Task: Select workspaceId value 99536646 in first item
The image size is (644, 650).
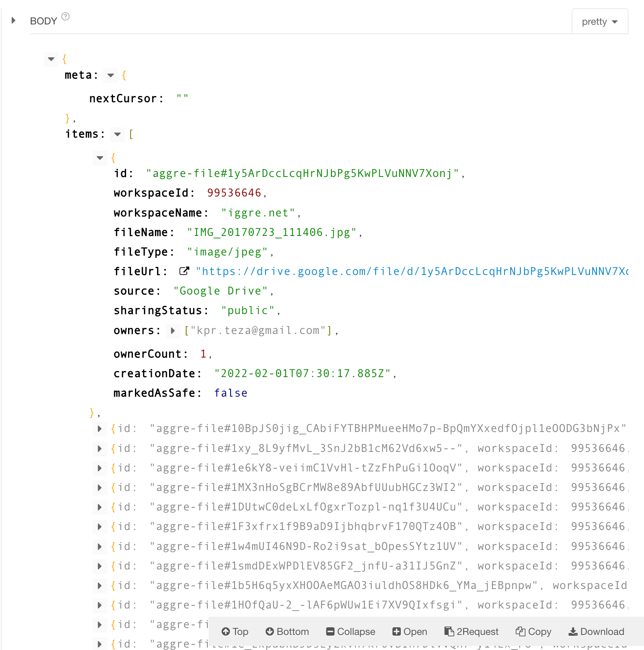Action: (234, 193)
